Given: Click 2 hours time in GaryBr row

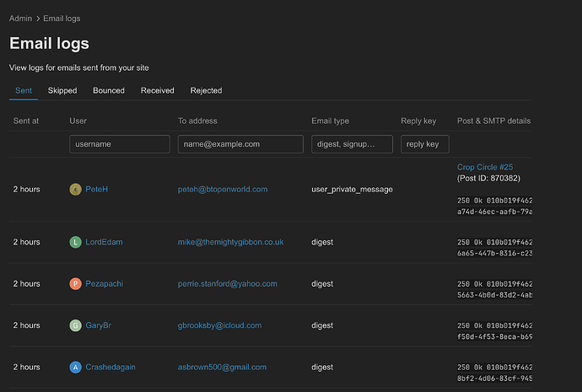Looking at the screenshot, I should [26, 325].
